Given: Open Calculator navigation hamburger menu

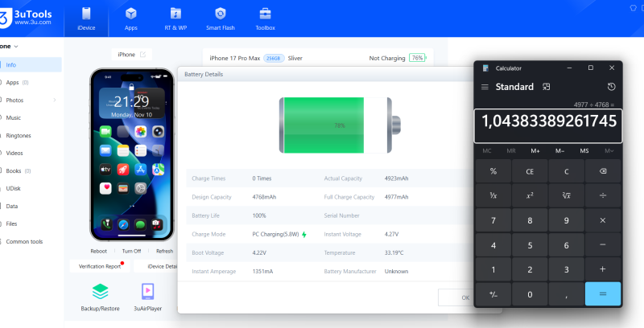Looking at the screenshot, I should click(485, 87).
